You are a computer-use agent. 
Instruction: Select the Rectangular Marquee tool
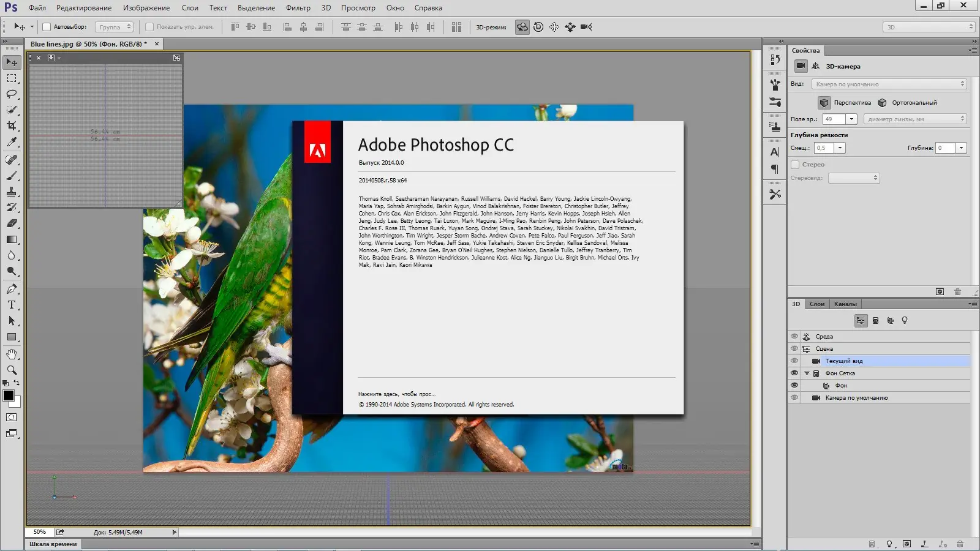[12, 78]
